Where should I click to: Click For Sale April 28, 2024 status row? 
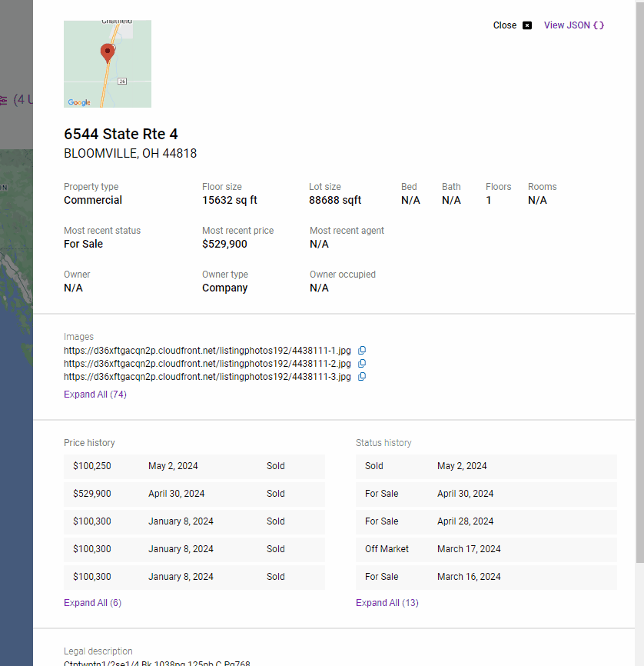[x=486, y=521]
